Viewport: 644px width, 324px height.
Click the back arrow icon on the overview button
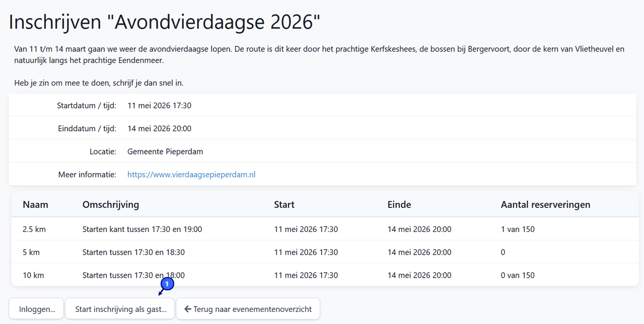point(189,308)
